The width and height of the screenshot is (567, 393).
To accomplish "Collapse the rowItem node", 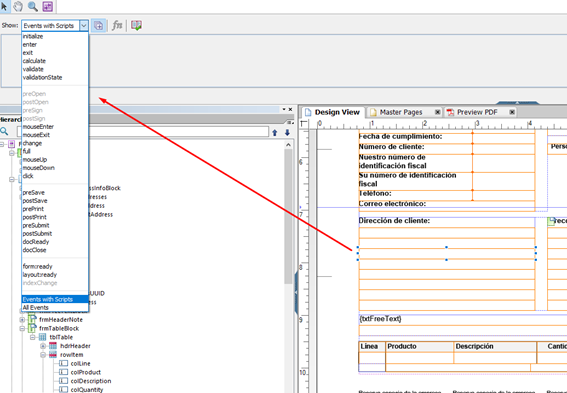I will pyautogui.click(x=43, y=355).
